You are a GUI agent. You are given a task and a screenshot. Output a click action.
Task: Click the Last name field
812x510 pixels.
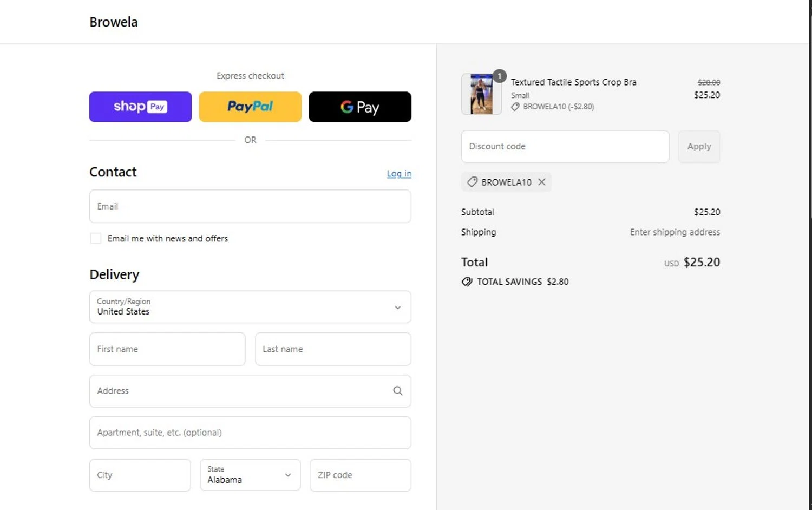(333, 349)
